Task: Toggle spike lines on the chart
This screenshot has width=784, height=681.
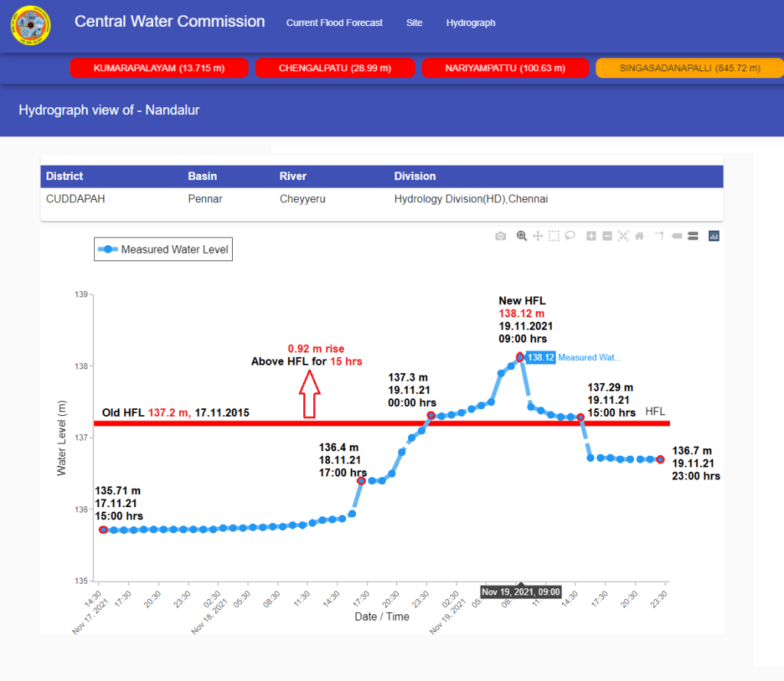Action: [659, 237]
